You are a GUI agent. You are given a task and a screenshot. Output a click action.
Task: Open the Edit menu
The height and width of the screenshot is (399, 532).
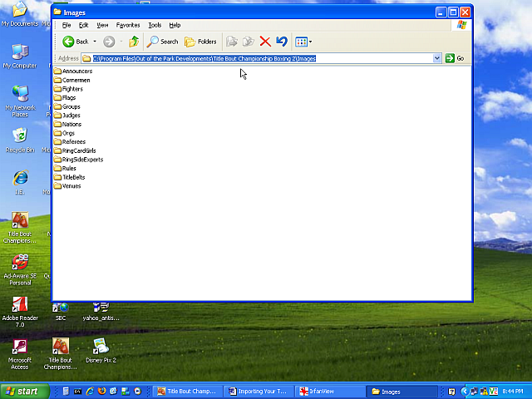click(x=83, y=25)
